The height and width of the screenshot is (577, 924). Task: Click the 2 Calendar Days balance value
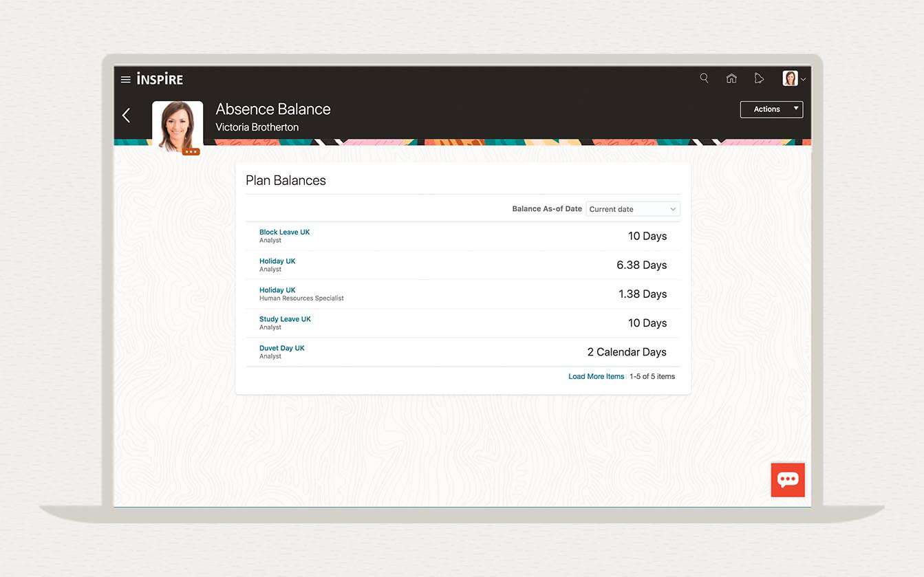pyautogui.click(x=627, y=351)
